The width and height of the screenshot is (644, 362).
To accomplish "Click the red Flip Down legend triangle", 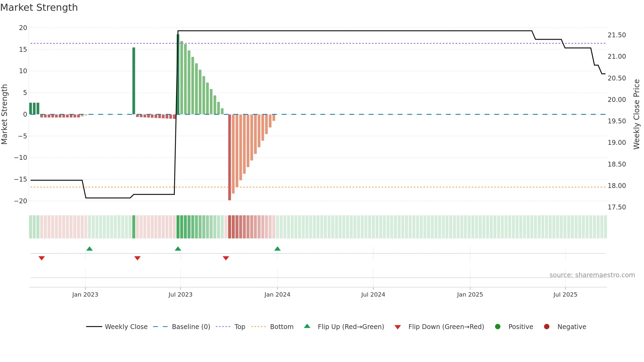I will point(398,327).
